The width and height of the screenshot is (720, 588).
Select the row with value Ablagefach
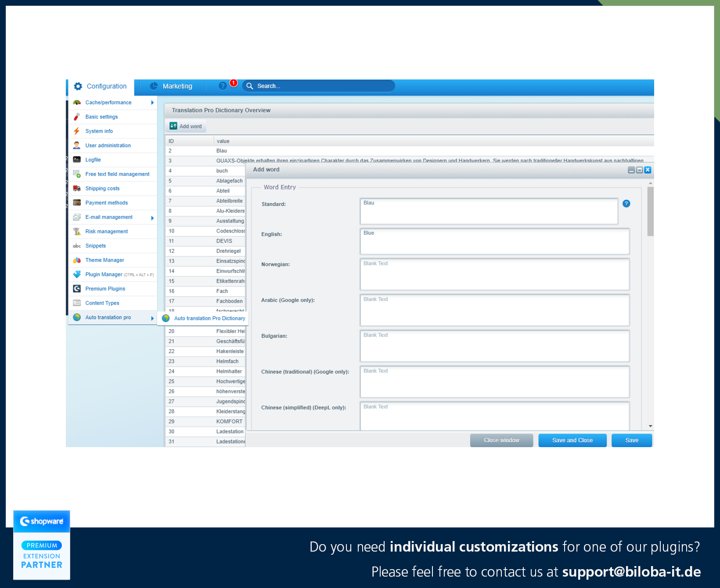click(205, 181)
